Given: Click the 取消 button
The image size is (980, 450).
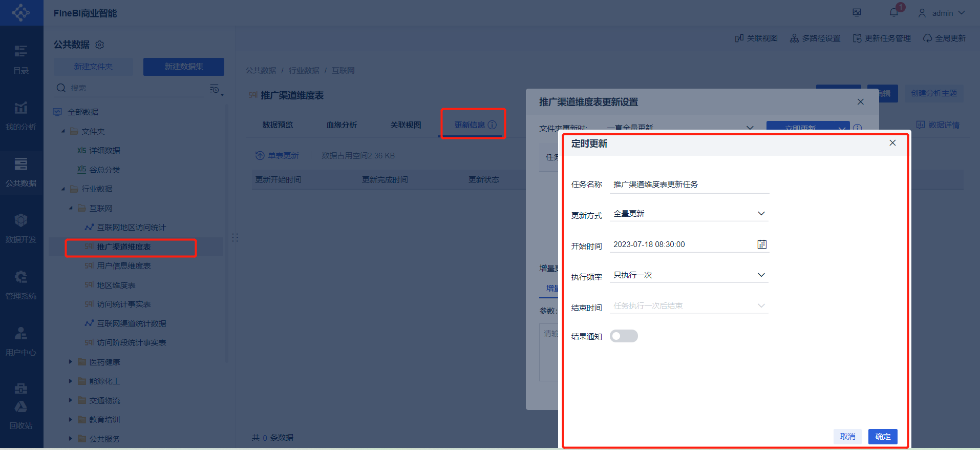Looking at the screenshot, I should pyautogui.click(x=847, y=436).
